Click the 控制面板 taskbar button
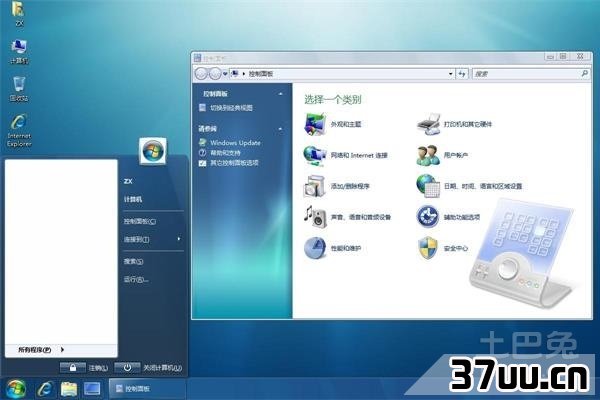This screenshot has width=600, height=400. tap(147, 389)
